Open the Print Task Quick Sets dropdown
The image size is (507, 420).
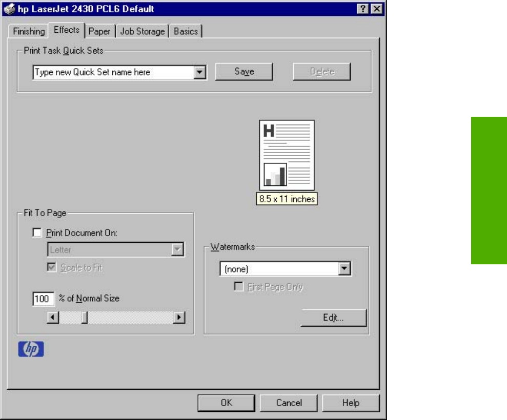(x=200, y=72)
